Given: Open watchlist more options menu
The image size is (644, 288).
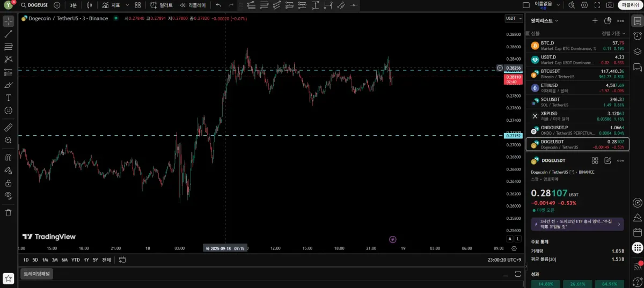Looking at the screenshot, I should [620, 20].
